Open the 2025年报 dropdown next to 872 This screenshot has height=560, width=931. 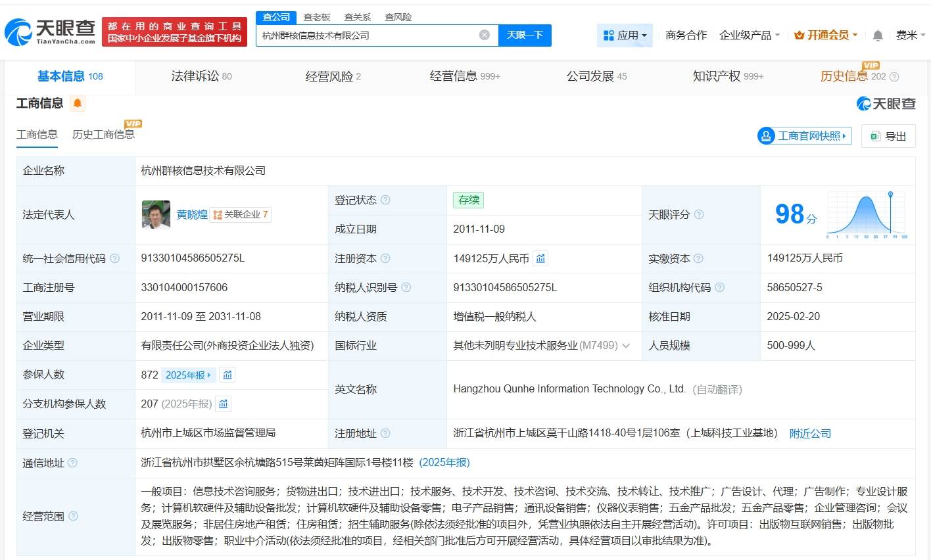point(189,375)
